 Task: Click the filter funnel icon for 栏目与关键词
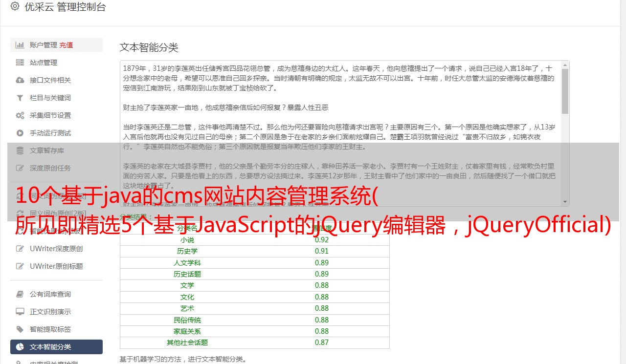pyautogui.click(x=20, y=98)
